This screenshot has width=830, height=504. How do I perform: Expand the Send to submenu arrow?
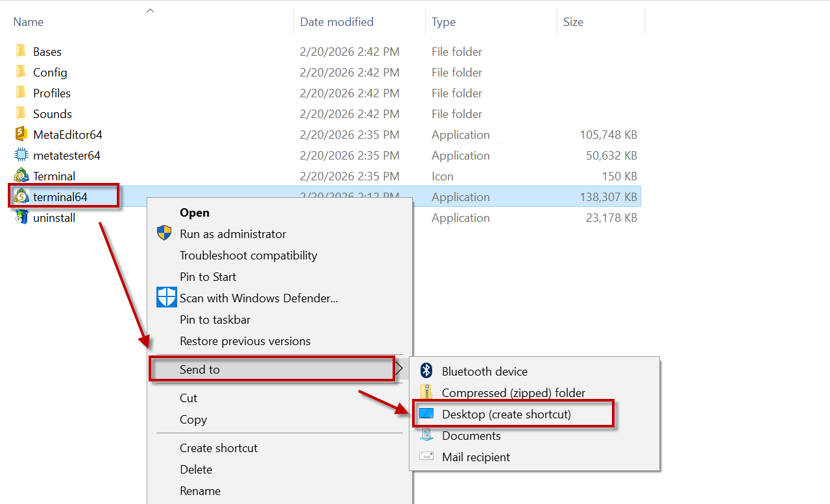click(400, 369)
